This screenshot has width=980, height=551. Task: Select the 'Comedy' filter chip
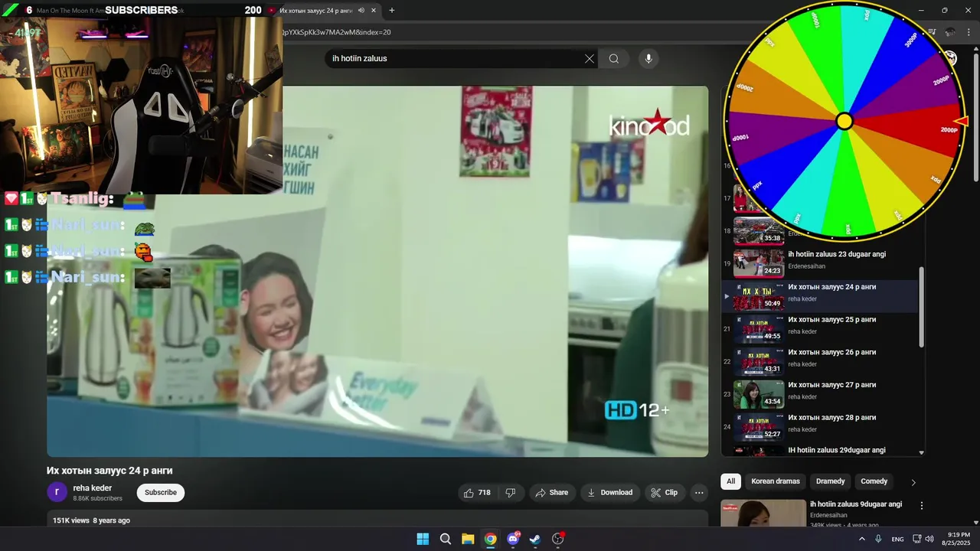pyautogui.click(x=874, y=481)
